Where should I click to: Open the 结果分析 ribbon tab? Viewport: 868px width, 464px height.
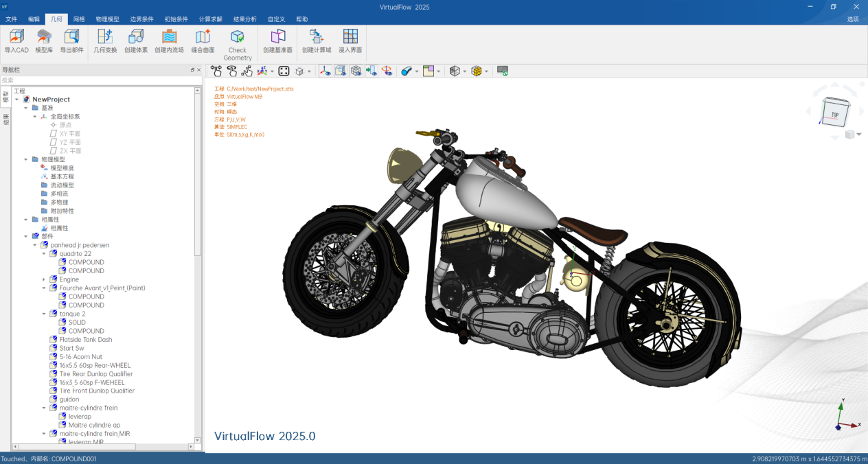[x=245, y=19]
